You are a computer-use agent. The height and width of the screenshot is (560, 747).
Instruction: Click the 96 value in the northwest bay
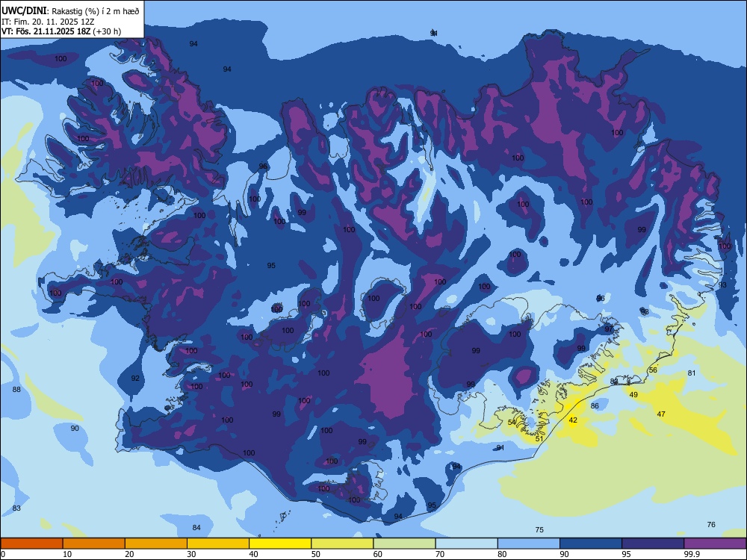click(263, 167)
